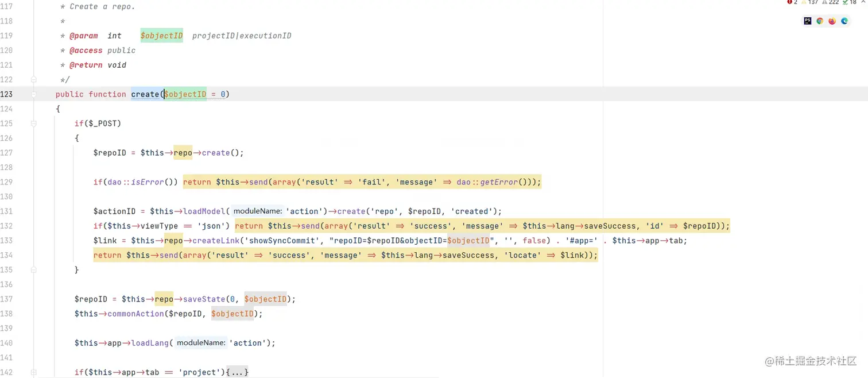This screenshot has width=868, height=378.
Task: Click loadModel method on line 131
Action: point(204,211)
